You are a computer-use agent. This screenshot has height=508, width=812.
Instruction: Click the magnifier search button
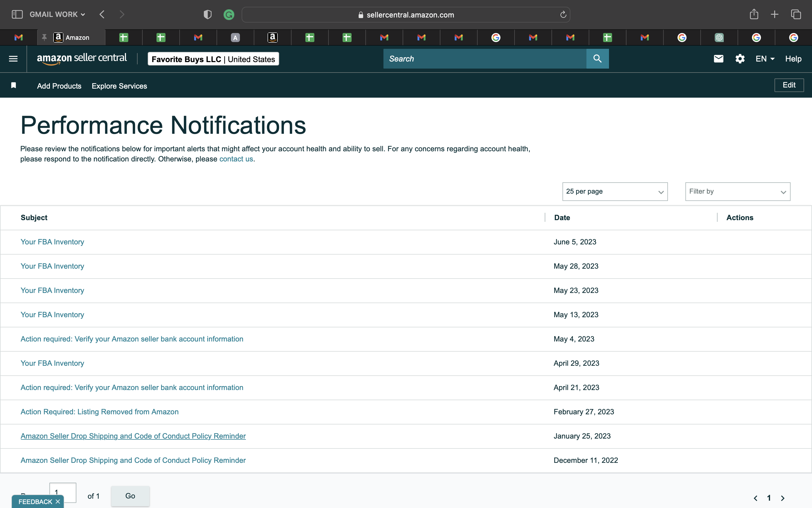[597, 59]
